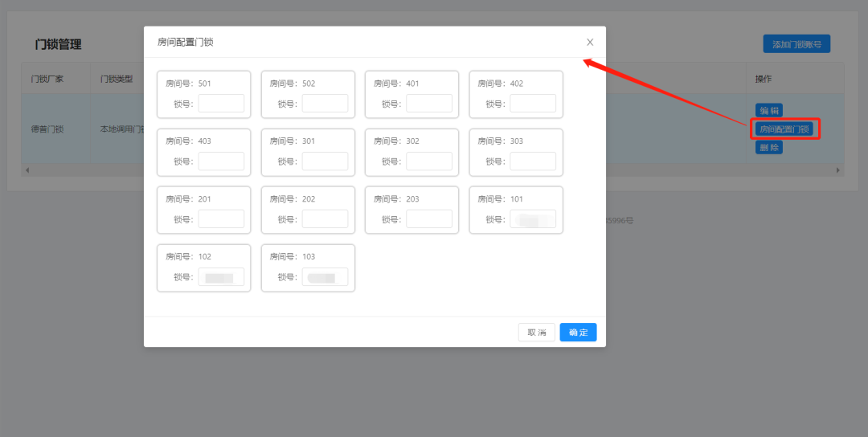Screen dimensions: 868x437
Task: Click the 房间配置门锁 dialog title
Action: click(x=186, y=42)
